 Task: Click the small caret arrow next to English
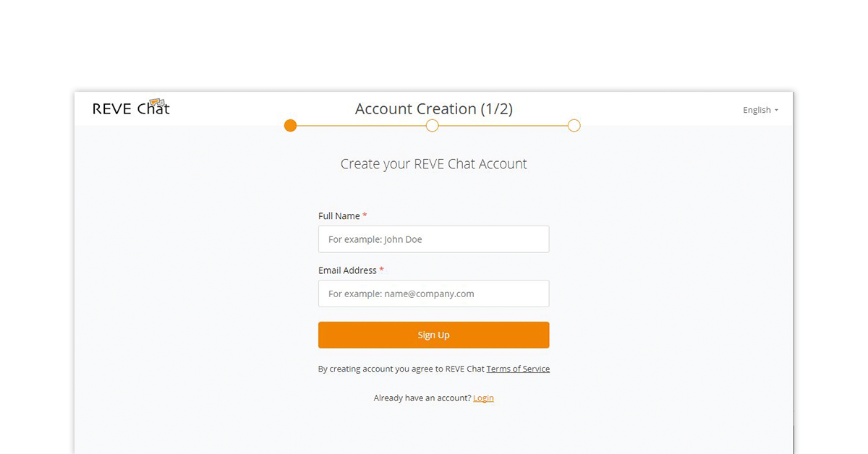coord(776,111)
